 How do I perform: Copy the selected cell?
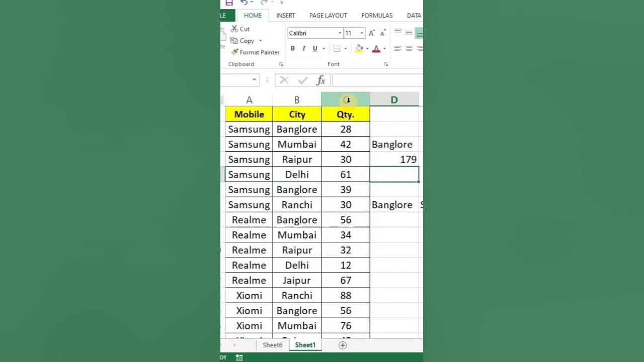point(243,41)
